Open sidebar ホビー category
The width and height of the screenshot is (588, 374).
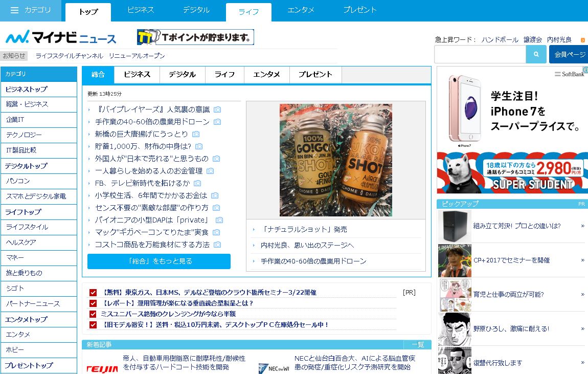[x=39, y=349]
